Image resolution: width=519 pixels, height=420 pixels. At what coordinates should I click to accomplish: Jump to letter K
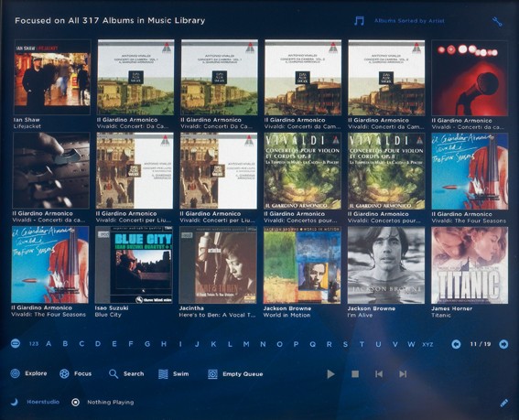click(213, 344)
